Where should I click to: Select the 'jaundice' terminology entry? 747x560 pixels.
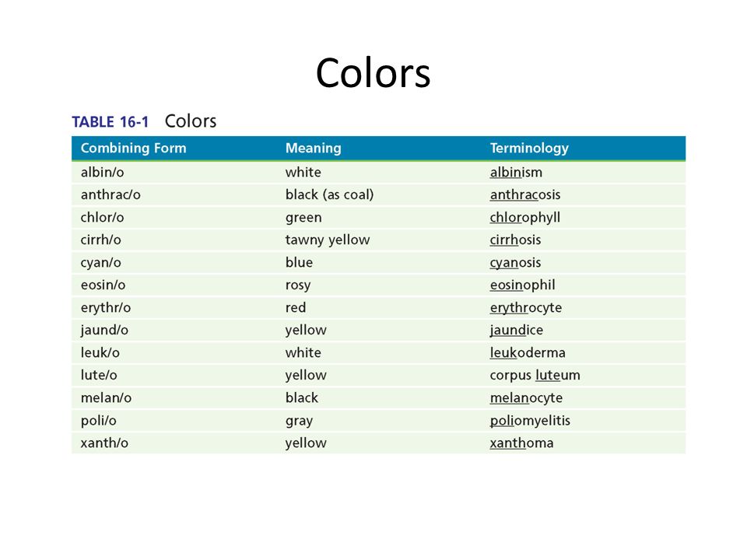click(x=517, y=330)
